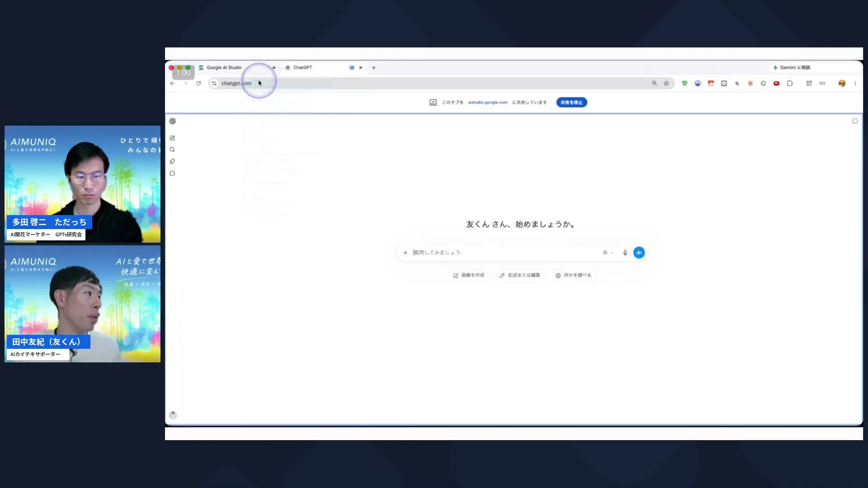Click the Gemini に相談 button
868x488 pixels.
pyautogui.click(x=792, y=67)
